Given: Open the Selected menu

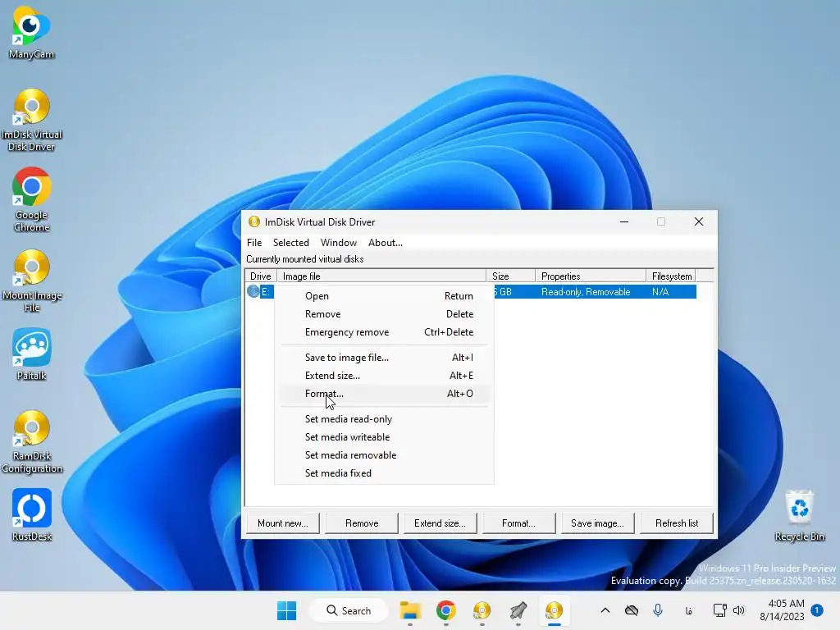Looking at the screenshot, I should 291,243.
